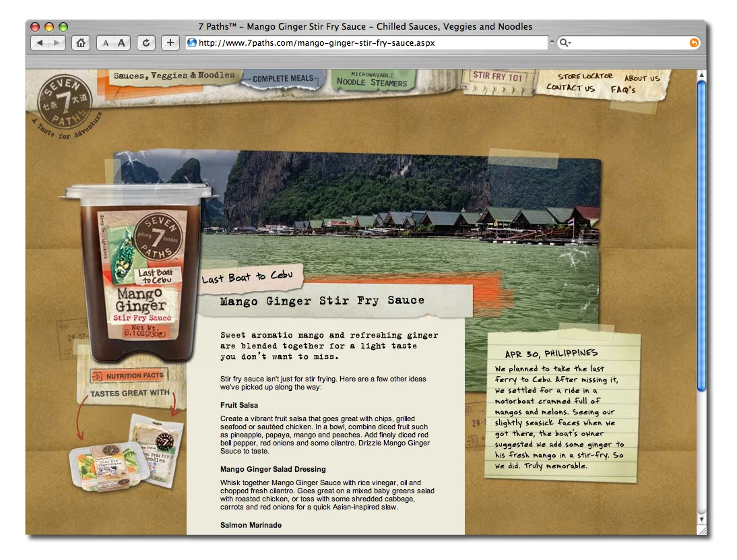The width and height of the screenshot is (737, 560).
Task: Click the stir fry vegetables tray thumbnail
Action: point(109,466)
